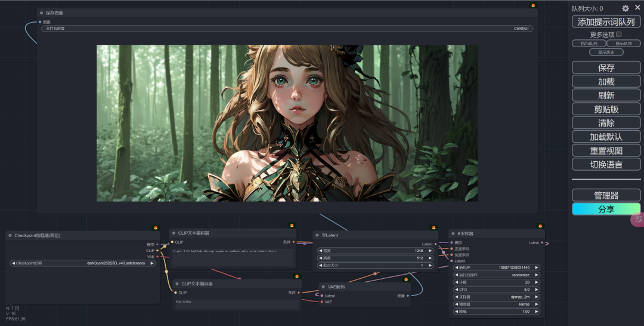Viewport: 644px width, 326px height.
Task: Decrease 步数 with left arrow
Action: pos(456,282)
